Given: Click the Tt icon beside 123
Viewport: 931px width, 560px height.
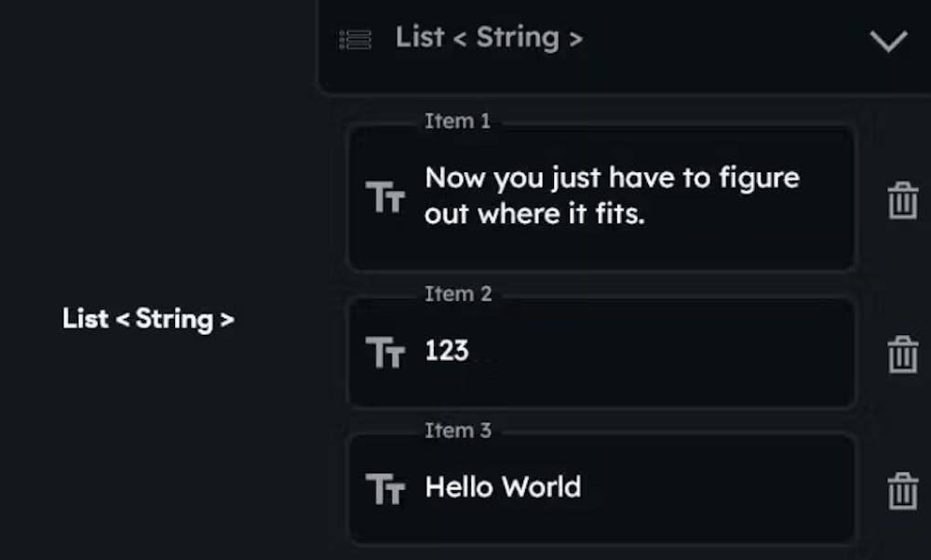Looking at the screenshot, I should click(385, 352).
